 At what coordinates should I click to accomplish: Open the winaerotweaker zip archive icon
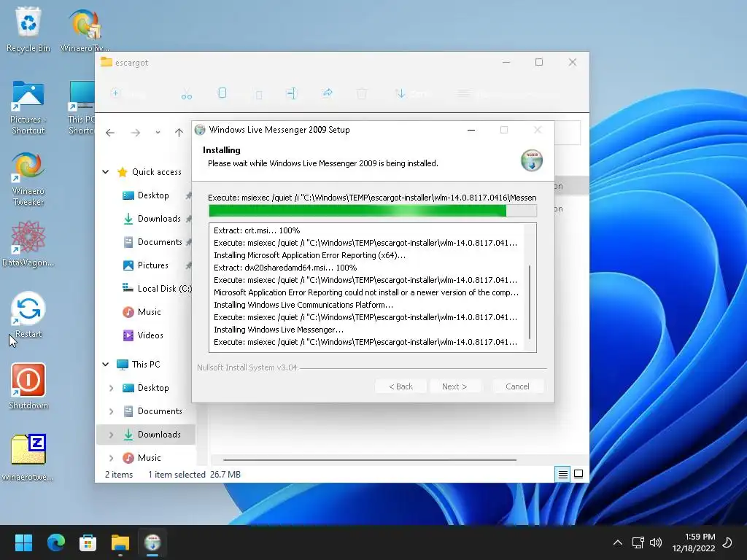pos(28,458)
